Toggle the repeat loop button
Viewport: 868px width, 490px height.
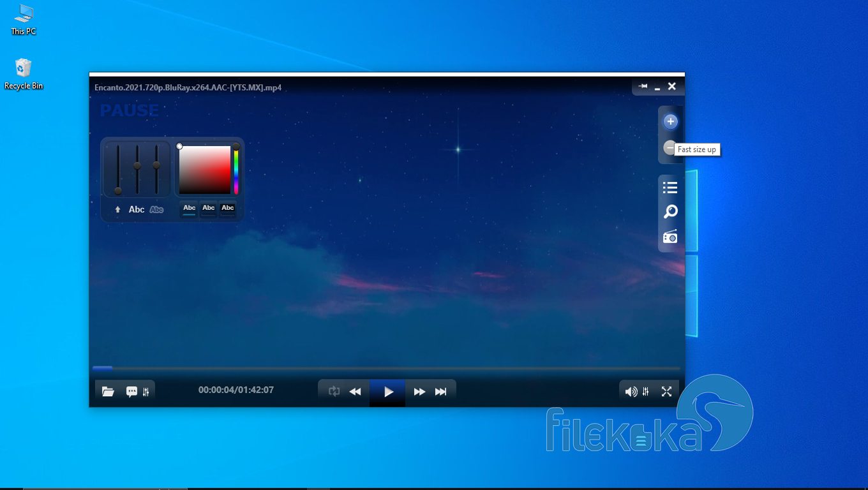[334, 391]
